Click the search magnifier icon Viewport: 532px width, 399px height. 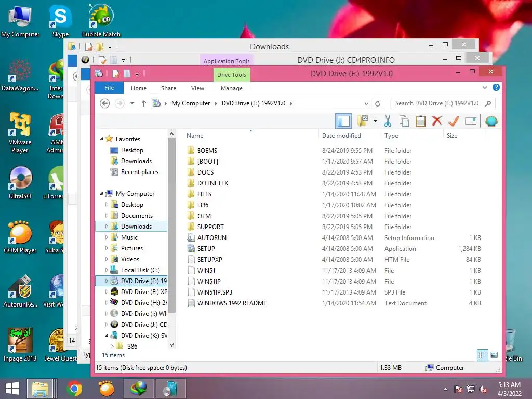(488, 103)
